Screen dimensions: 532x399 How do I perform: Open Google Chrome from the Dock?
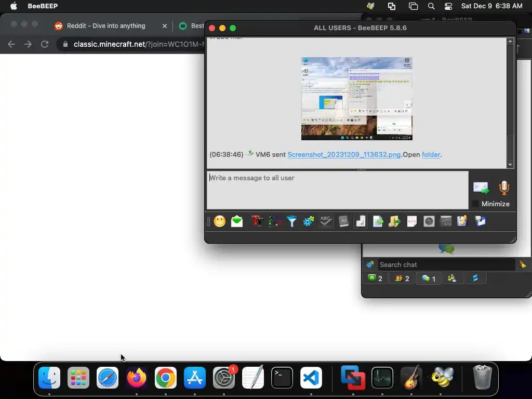click(x=166, y=378)
